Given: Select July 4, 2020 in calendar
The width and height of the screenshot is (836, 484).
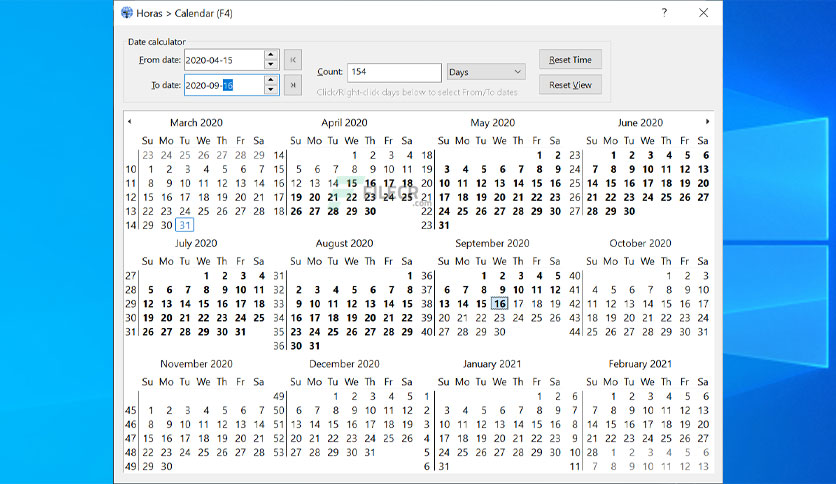Looking at the screenshot, I should click(x=261, y=276).
